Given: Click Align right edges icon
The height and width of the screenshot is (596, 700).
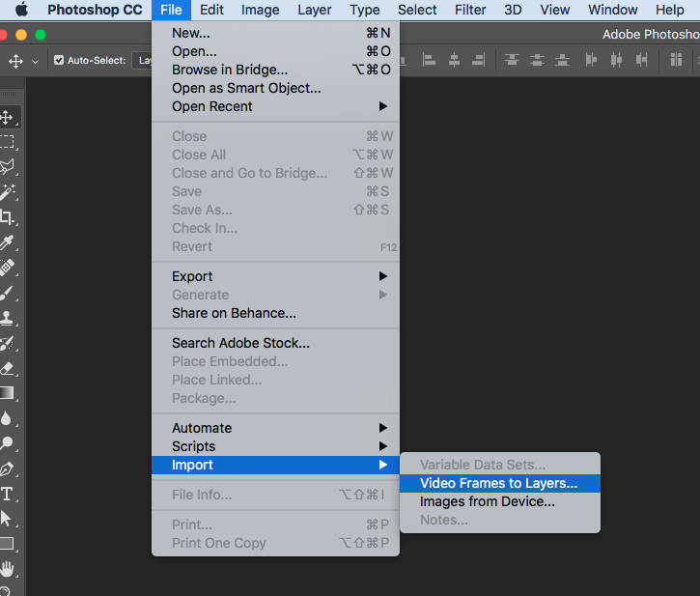Looking at the screenshot, I should pyautogui.click(x=479, y=60).
